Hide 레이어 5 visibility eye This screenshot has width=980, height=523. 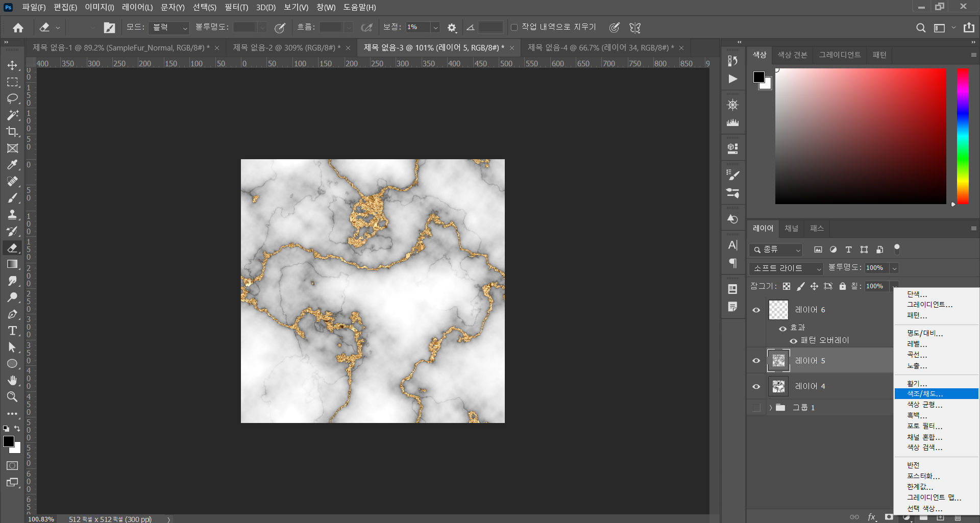(x=756, y=361)
